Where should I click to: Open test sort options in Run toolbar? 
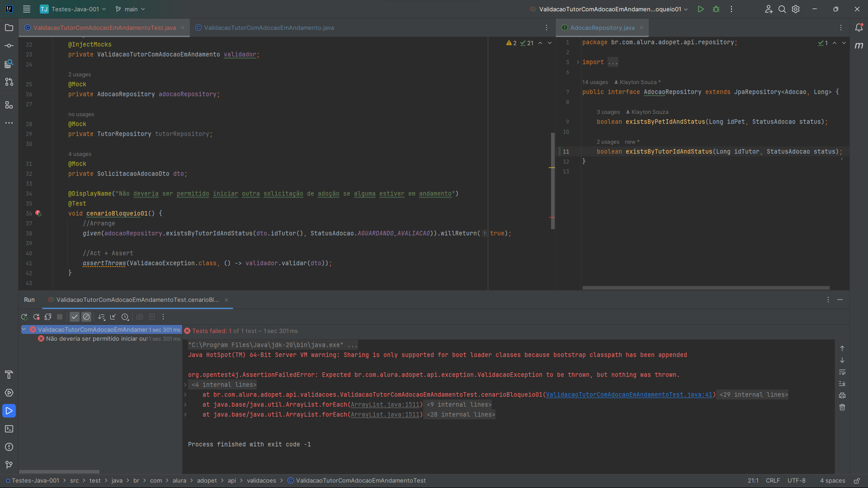[x=102, y=317]
